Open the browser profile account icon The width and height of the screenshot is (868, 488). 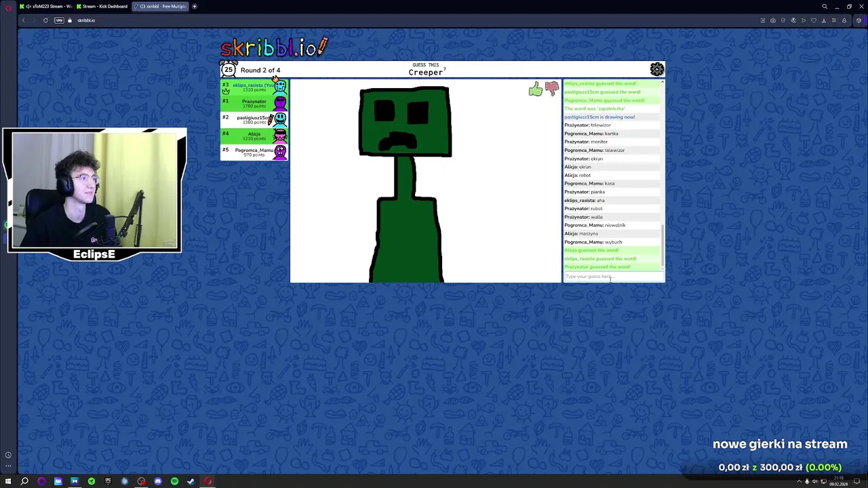pyautogui.click(x=844, y=20)
